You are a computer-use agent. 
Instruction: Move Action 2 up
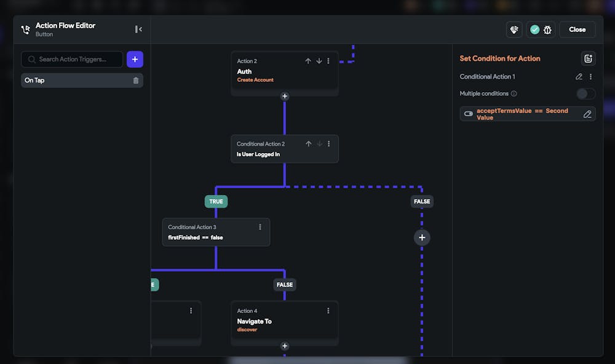308,61
